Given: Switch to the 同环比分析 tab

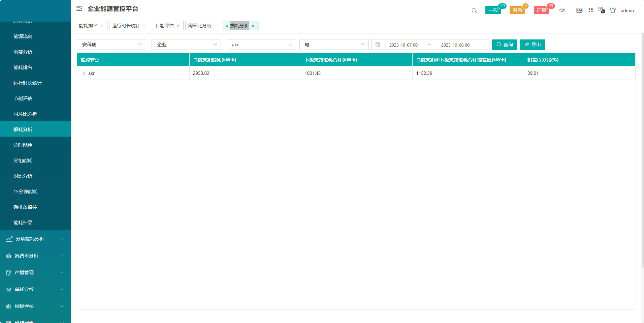Looking at the screenshot, I should pyautogui.click(x=200, y=26).
